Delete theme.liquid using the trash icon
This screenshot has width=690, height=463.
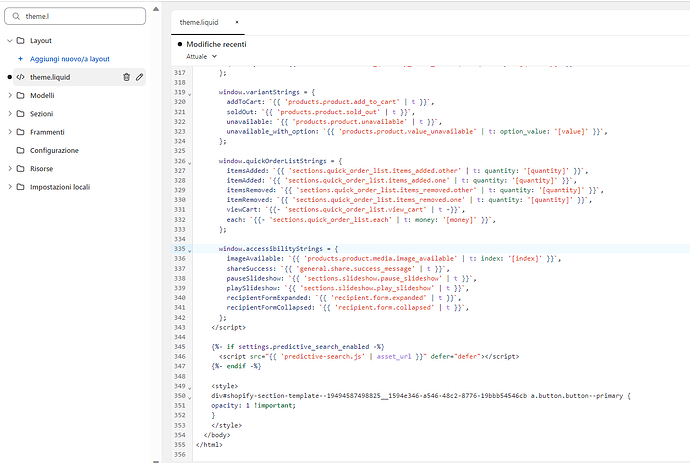coord(126,77)
